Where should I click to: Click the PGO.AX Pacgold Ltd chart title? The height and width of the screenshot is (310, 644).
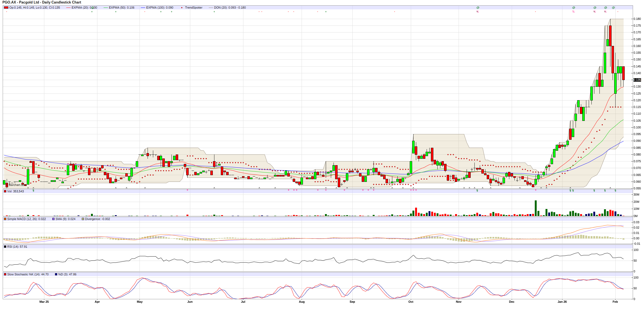click(42, 2)
